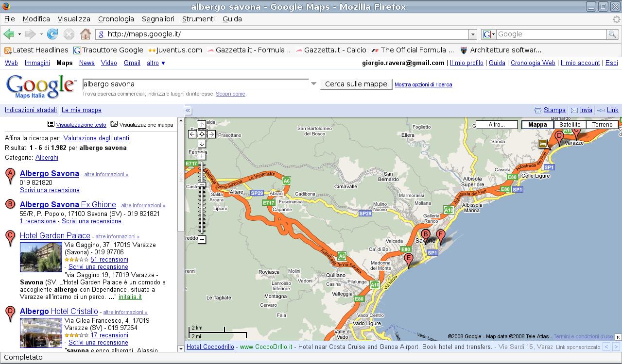This screenshot has width=622, height=364.
Task: Open the Hotel Garden Palace result link
Action: (x=55, y=236)
